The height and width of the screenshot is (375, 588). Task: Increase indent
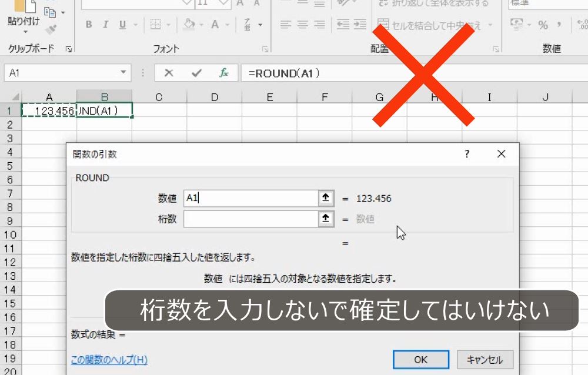[x=360, y=25]
